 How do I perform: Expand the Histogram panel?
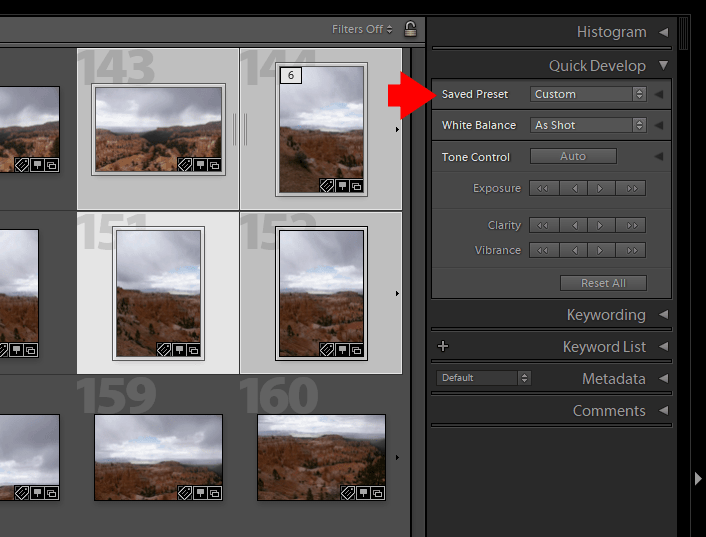pyautogui.click(x=663, y=32)
